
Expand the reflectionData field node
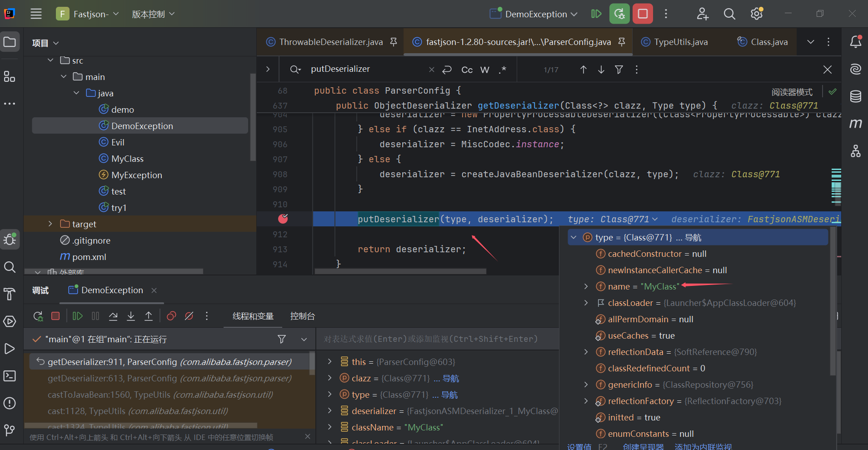click(586, 352)
